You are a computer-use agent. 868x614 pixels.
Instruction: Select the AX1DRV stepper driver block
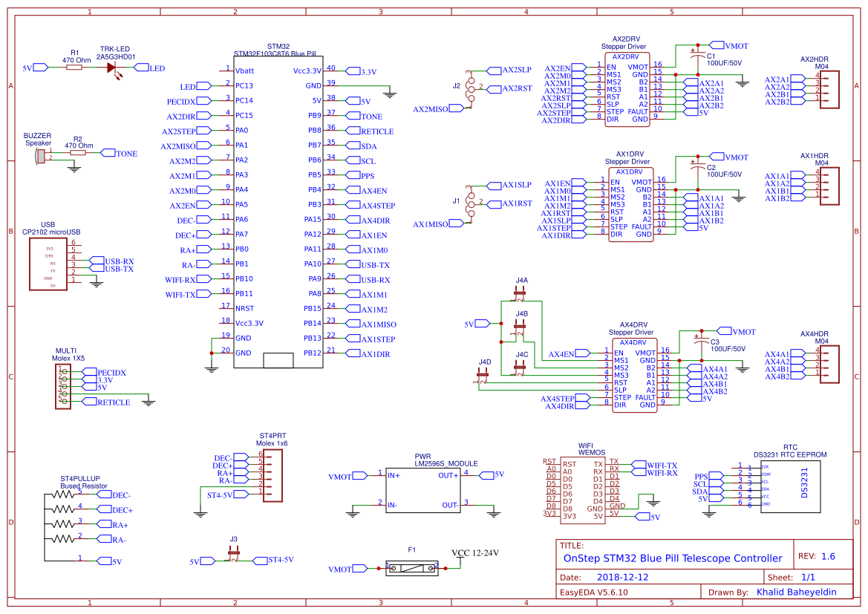tap(630, 205)
